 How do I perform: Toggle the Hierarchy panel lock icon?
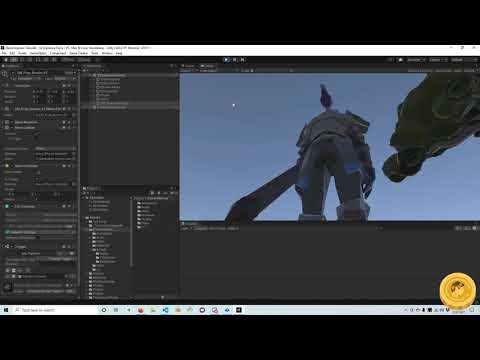[171, 66]
